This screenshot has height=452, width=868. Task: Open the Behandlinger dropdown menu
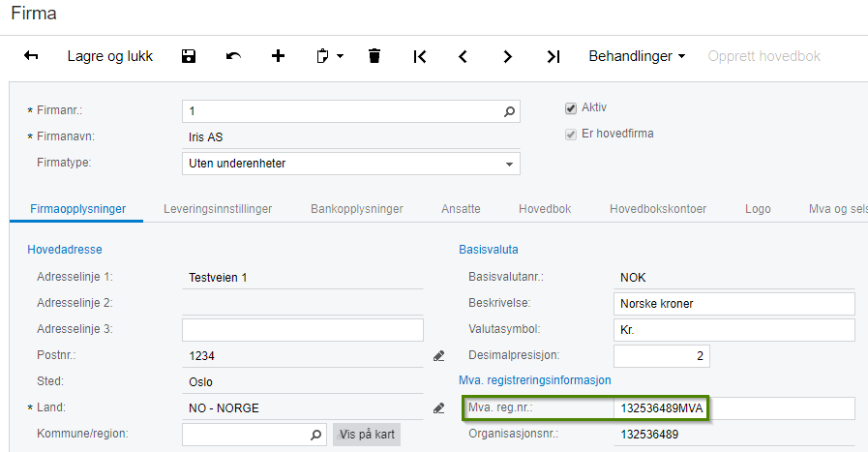(637, 56)
